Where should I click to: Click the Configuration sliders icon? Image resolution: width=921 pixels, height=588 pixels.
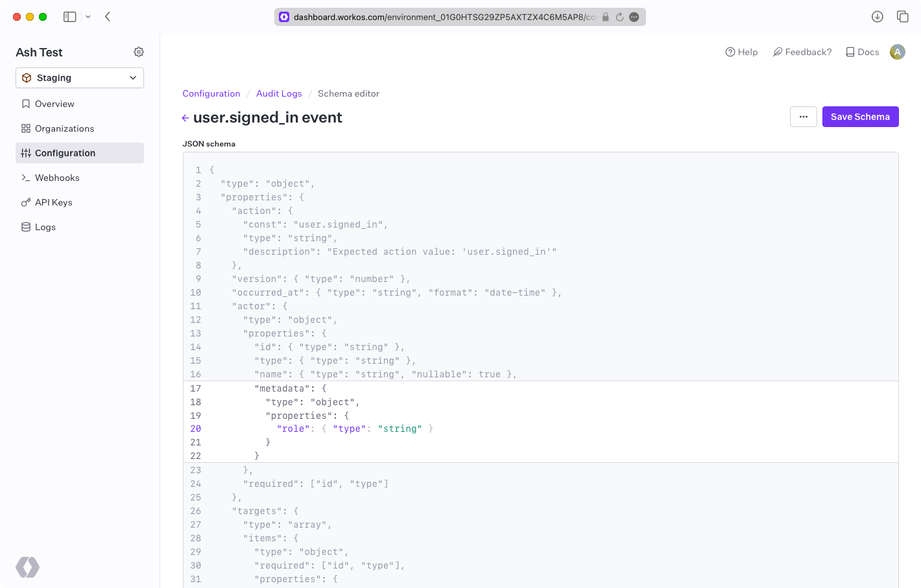coord(26,153)
